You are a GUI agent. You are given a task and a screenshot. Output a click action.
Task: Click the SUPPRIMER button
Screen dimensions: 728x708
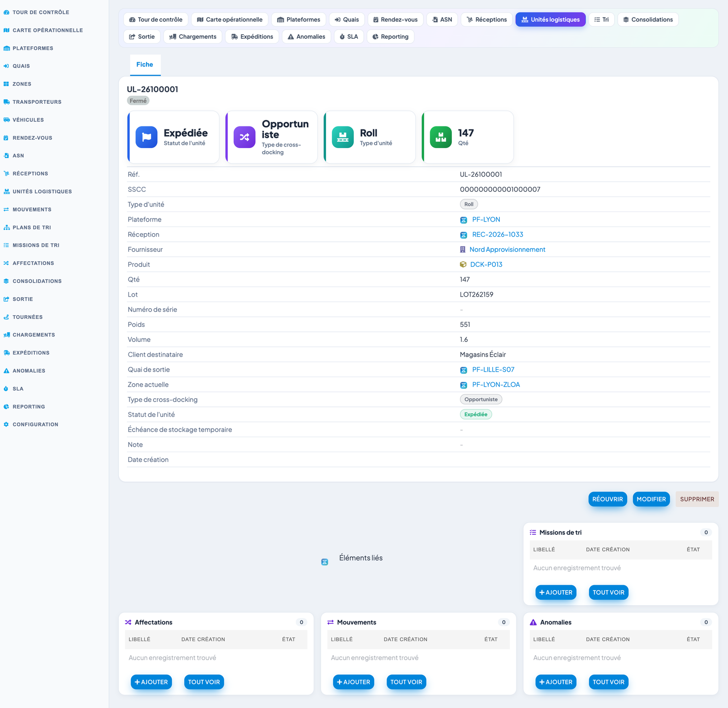click(x=697, y=499)
